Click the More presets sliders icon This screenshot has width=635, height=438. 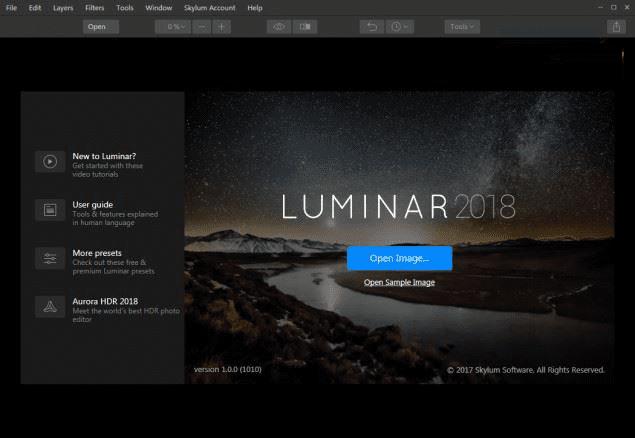[x=50, y=258]
